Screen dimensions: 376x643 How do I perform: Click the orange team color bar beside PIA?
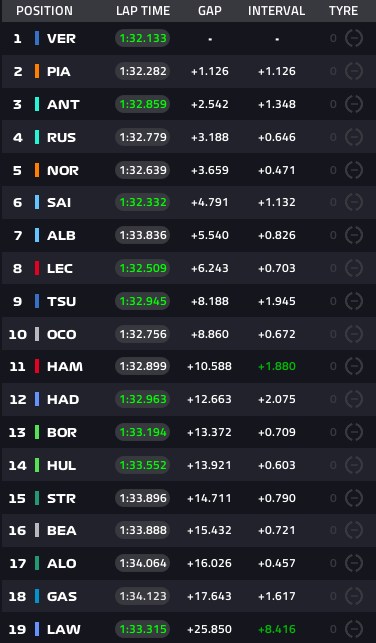tap(37, 71)
